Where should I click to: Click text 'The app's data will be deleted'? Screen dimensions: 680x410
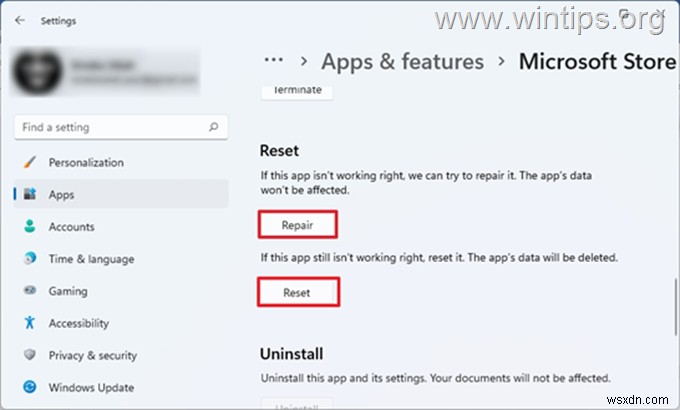[543, 257]
